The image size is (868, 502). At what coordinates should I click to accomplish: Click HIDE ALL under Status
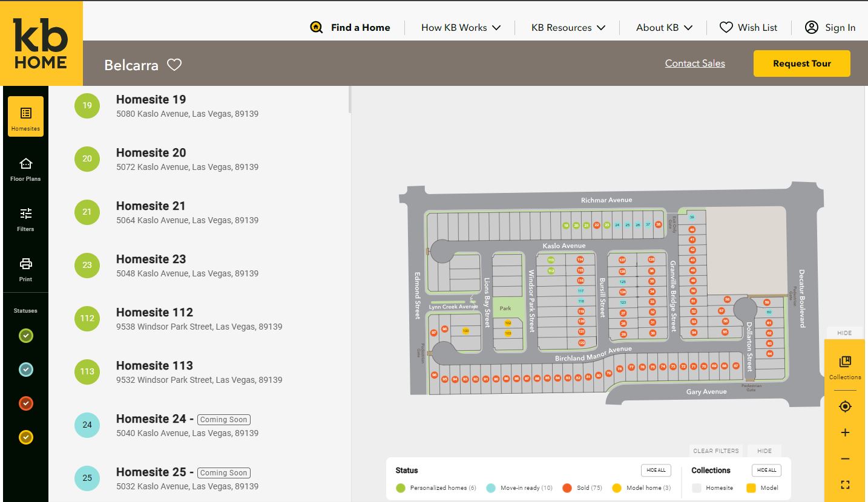point(656,470)
